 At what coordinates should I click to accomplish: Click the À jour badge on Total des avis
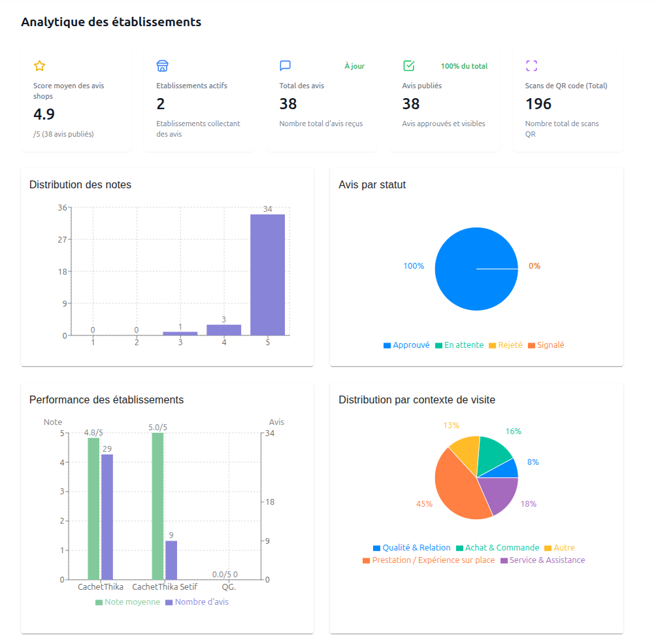pyautogui.click(x=354, y=65)
